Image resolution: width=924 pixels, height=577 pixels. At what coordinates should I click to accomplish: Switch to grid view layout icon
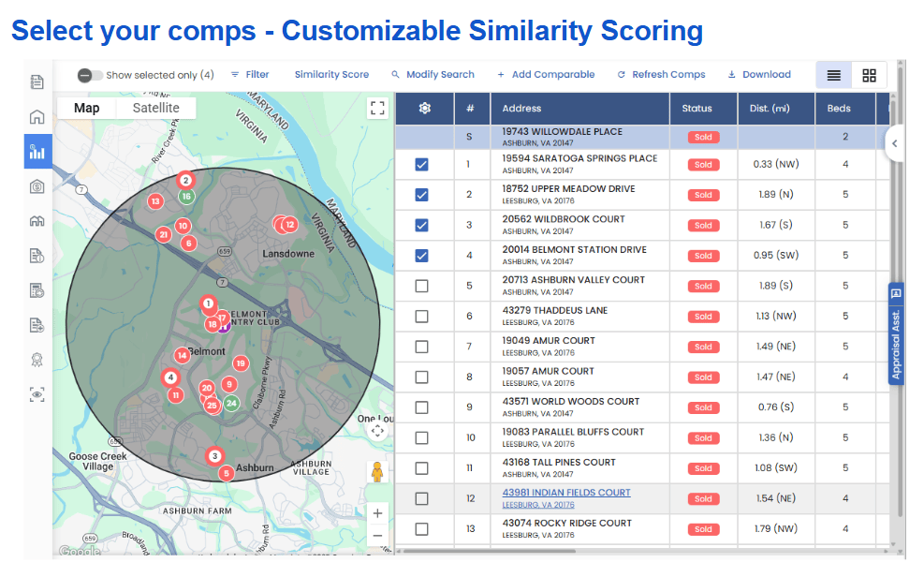coord(869,75)
